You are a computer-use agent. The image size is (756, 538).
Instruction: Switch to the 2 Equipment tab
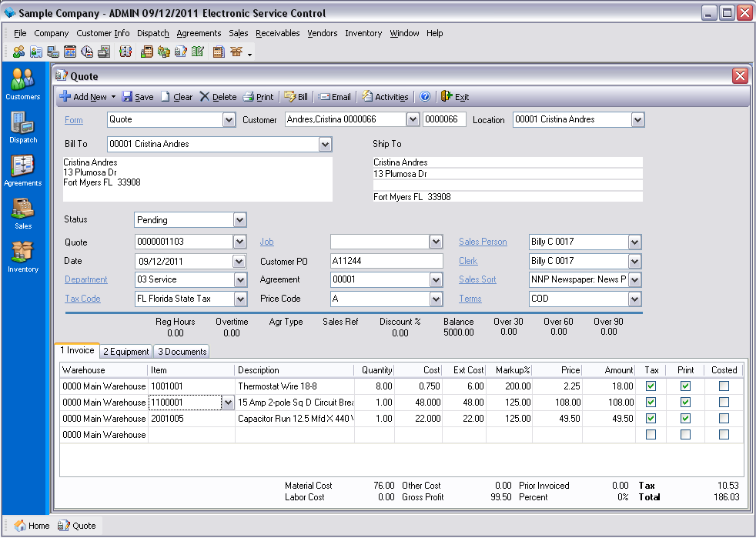126,352
